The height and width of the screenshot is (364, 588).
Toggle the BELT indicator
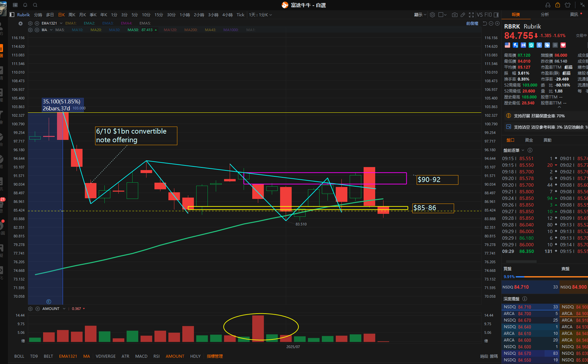[x=48, y=356]
